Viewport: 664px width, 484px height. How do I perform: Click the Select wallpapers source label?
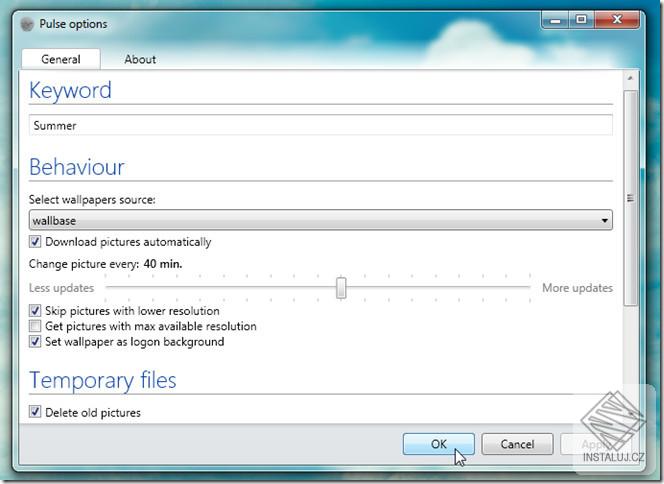click(92, 199)
